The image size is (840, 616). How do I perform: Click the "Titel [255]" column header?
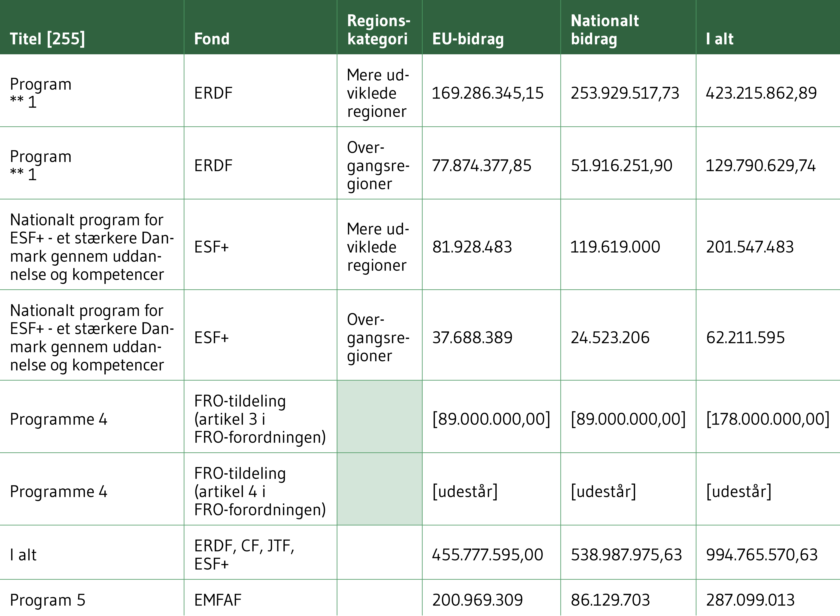[x=47, y=39]
